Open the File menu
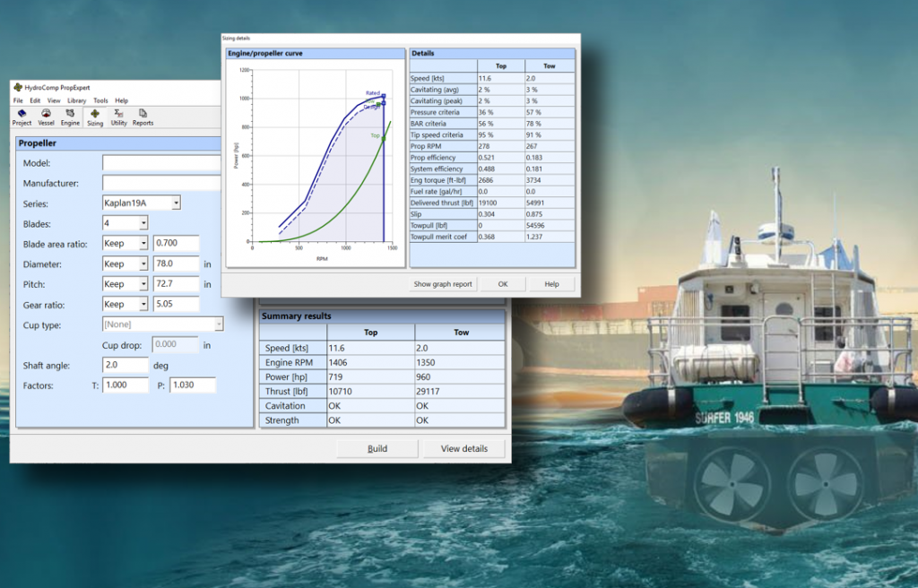This screenshot has height=588, width=918. point(18,100)
